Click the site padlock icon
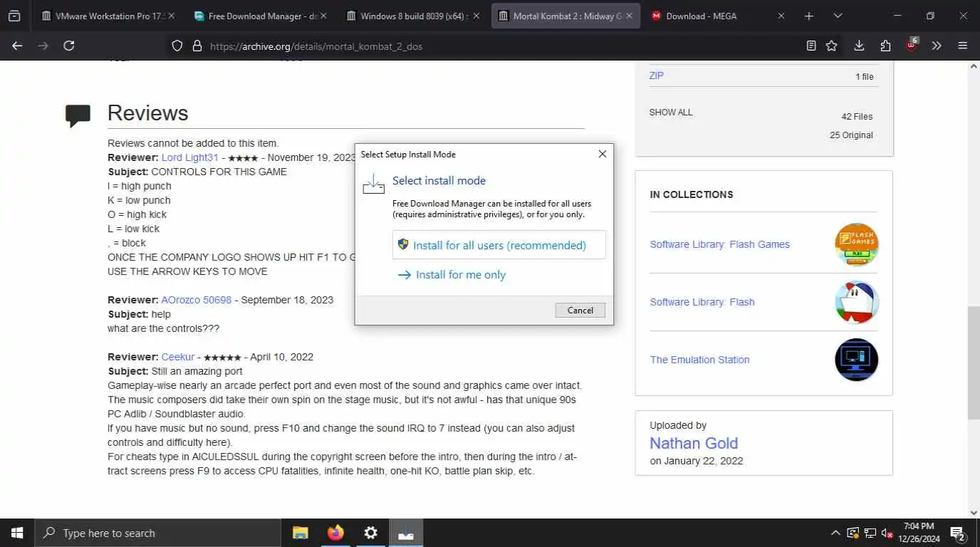The height and width of the screenshot is (547, 980). [198, 46]
